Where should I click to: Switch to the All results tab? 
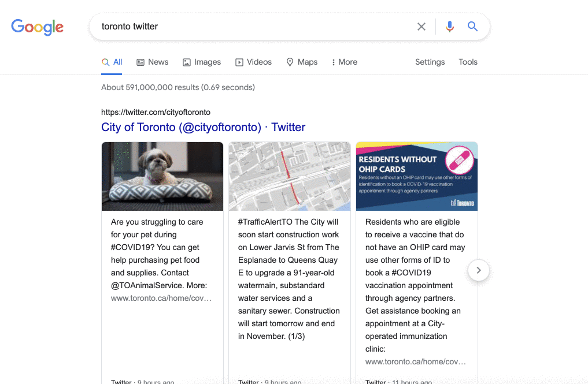(112, 62)
